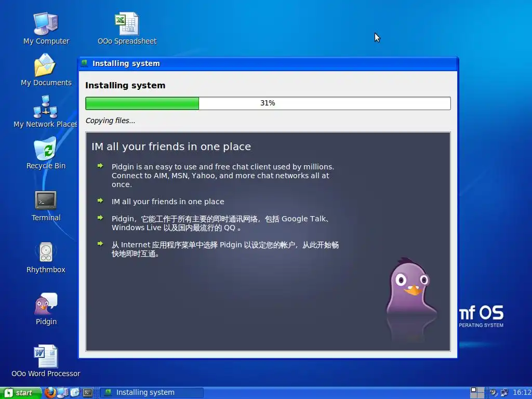Click the Pidgin bird mascot in the slideshow
The image size is (532, 399).
(411, 287)
